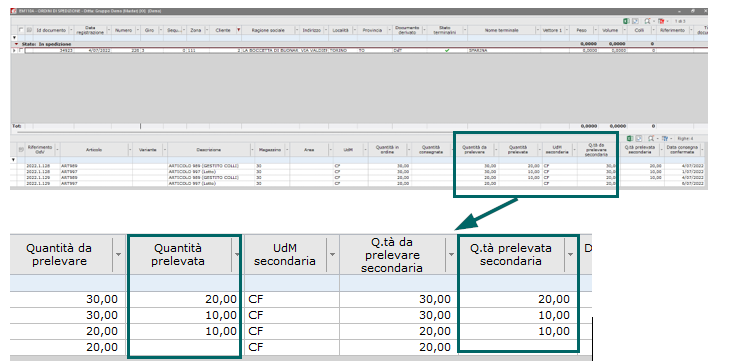Open Ragione sociale column filter dropdown
740x361 pixels.
coord(297,30)
